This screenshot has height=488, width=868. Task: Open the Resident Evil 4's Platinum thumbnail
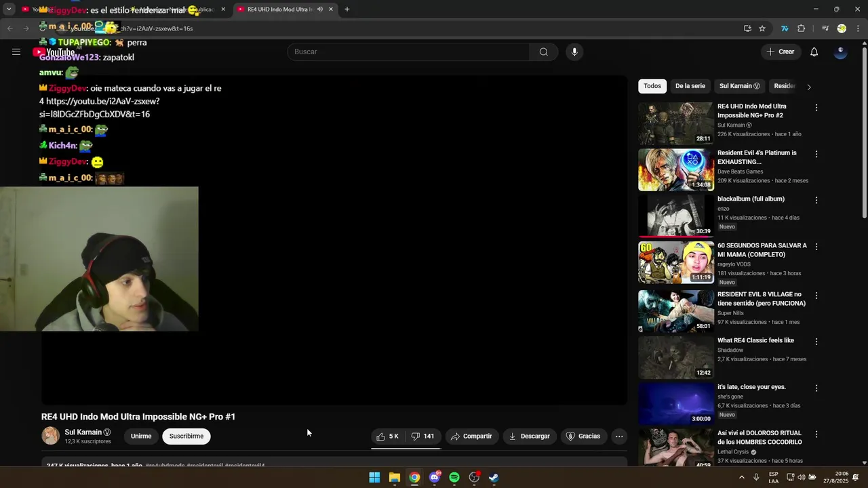click(x=675, y=169)
